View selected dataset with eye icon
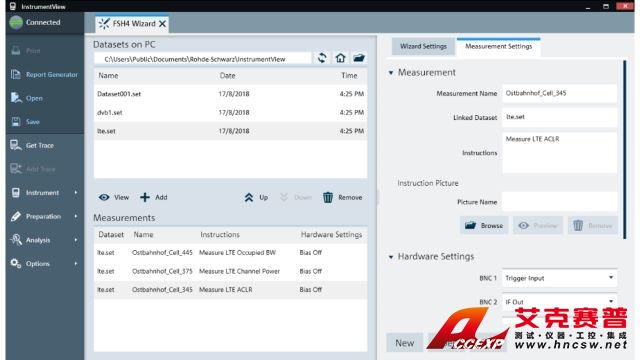 tap(104, 198)
